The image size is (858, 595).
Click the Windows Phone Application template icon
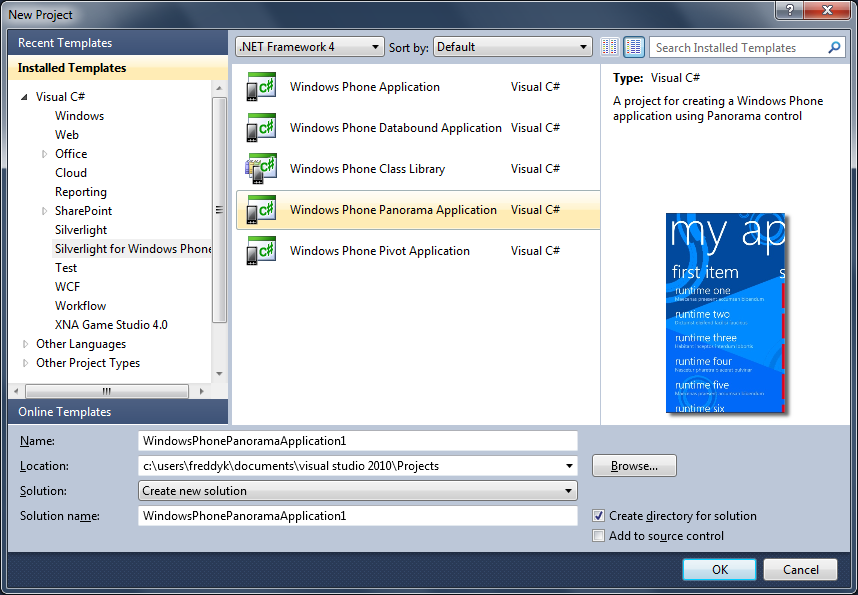pyautogui.click(x=260, y=87)
